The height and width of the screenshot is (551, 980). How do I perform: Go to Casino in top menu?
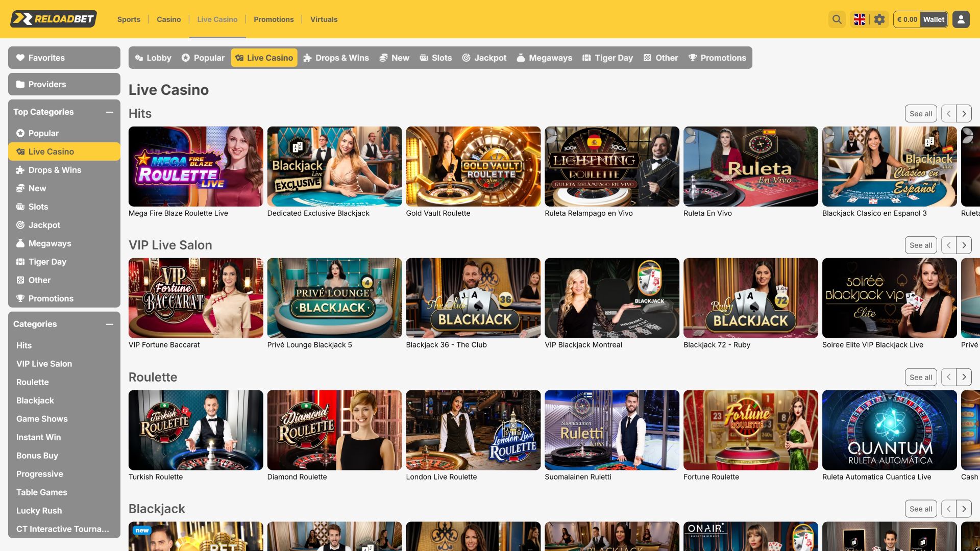click(168, 19)
